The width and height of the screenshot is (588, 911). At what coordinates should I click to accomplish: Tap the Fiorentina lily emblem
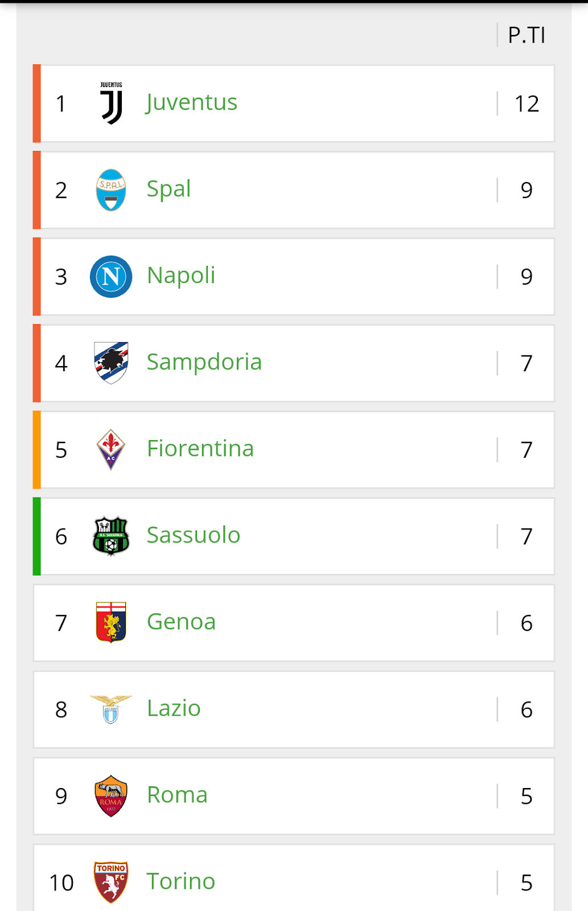click(111, 449)
